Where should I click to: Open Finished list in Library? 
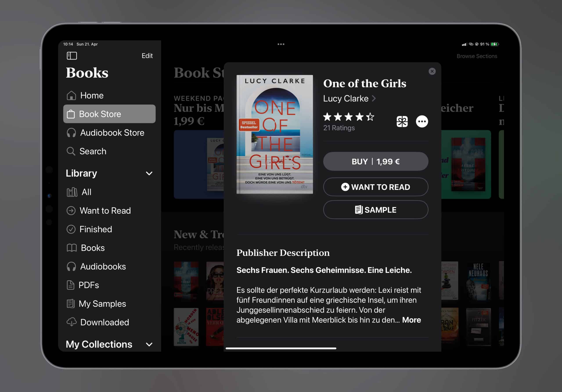pyautogui.click(x=109, y=229)
